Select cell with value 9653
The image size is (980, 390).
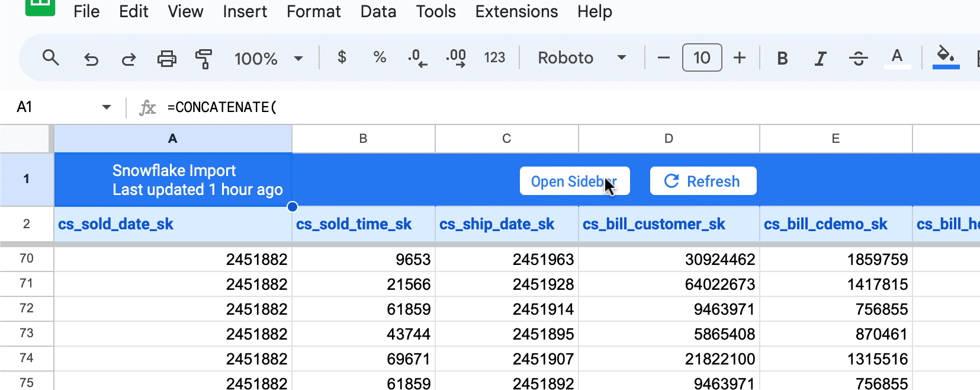pyautogui.click(x=364, y=259)
